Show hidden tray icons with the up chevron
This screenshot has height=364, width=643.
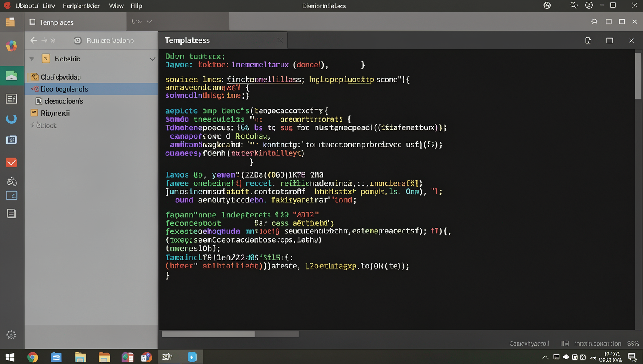coord(545,357)
